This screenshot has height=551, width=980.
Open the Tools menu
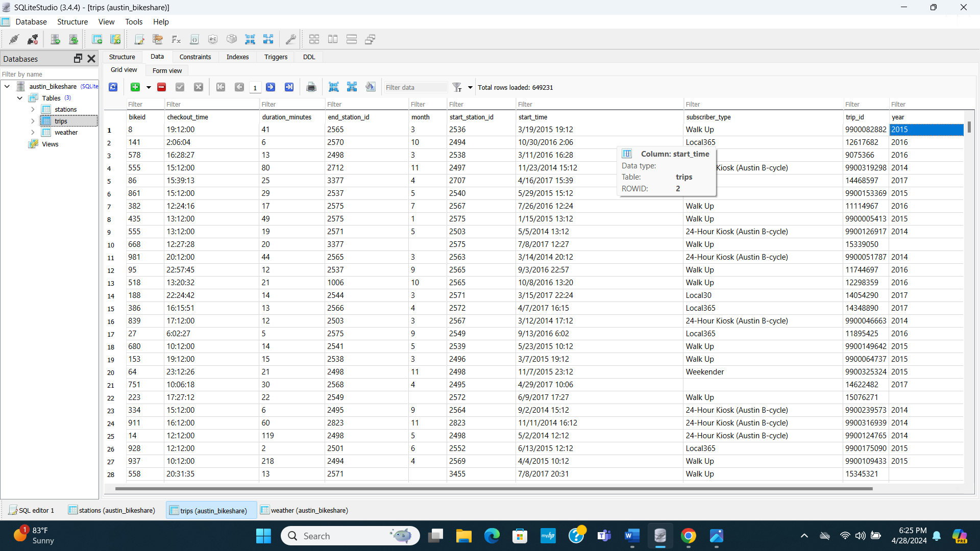click(134, 21)
